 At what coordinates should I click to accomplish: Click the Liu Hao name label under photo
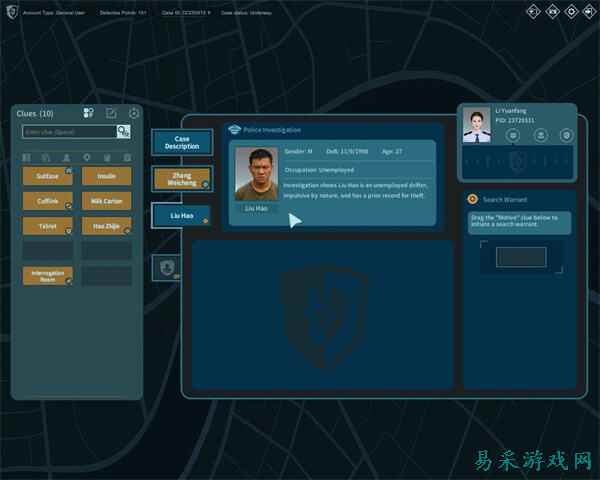256,208
